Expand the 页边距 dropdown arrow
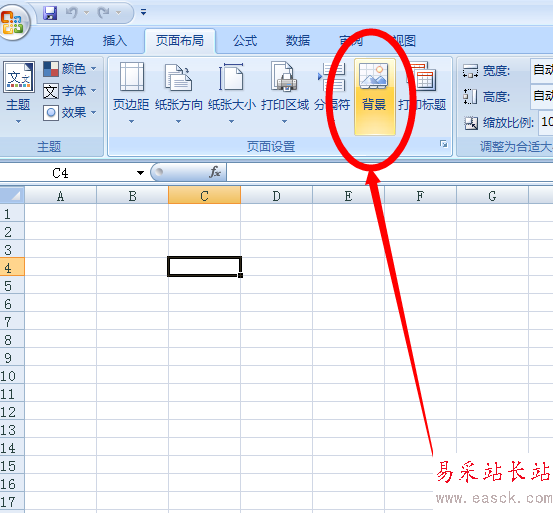This screenshot has height=513, width=553. 131,122
